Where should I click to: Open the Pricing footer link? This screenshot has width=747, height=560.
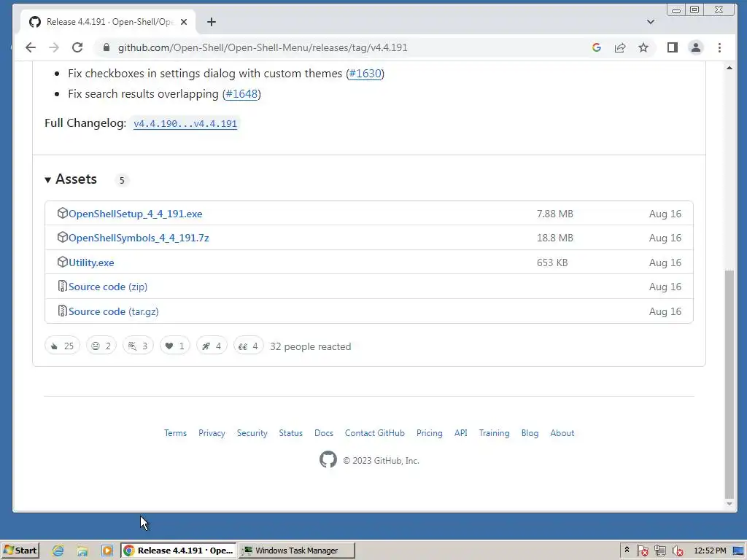[429, 433]
